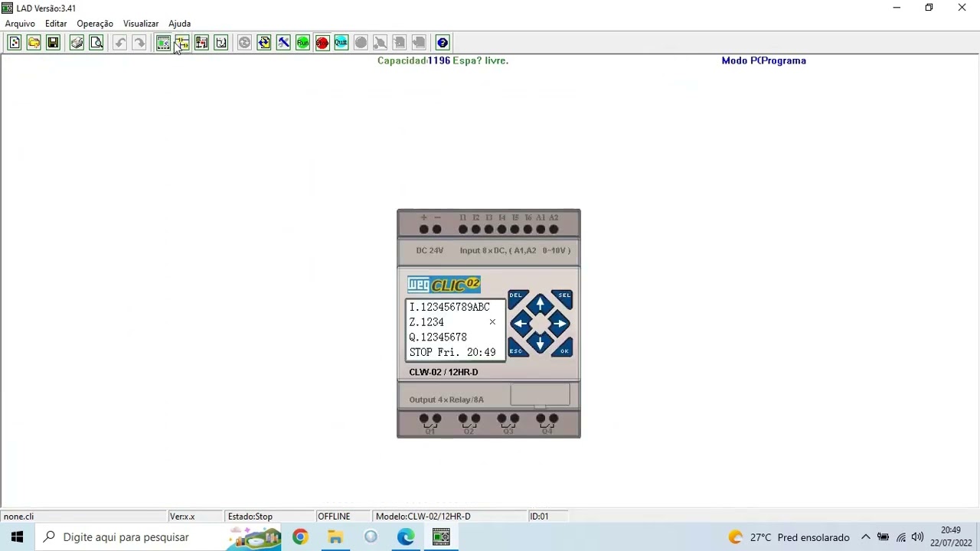The width and height of the screenshot is (980, 551).
Task: Quit simulation with cyan Quit icon
Action: click(x=341, y=43)
